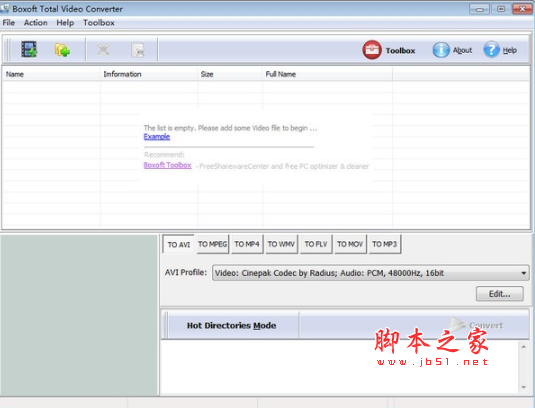Open the Example link
535x408 pixels.
(157, 136)
